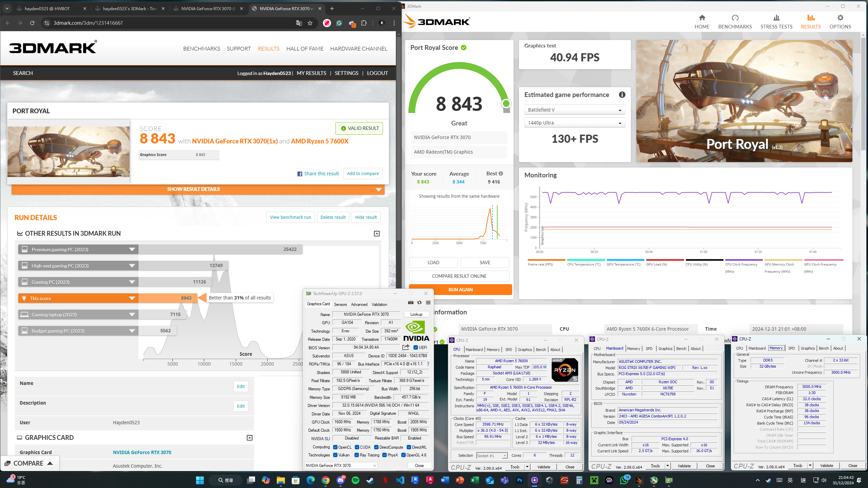Click the GPU-Z BIOS share/export icon

[x=406, y=347]
